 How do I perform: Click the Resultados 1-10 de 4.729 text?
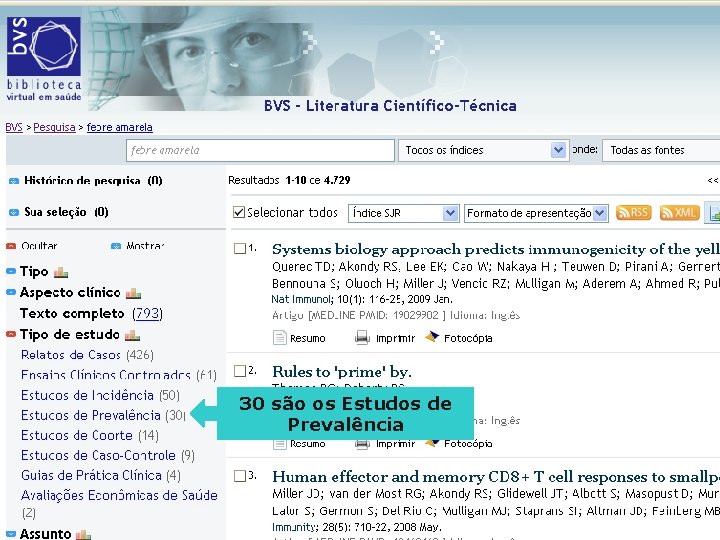coord(289,180)
